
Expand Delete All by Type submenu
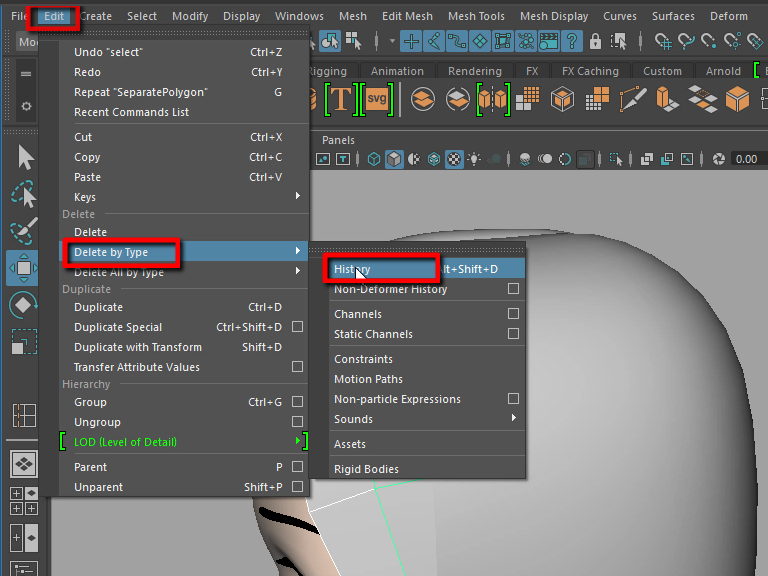(x=297, y=271)
